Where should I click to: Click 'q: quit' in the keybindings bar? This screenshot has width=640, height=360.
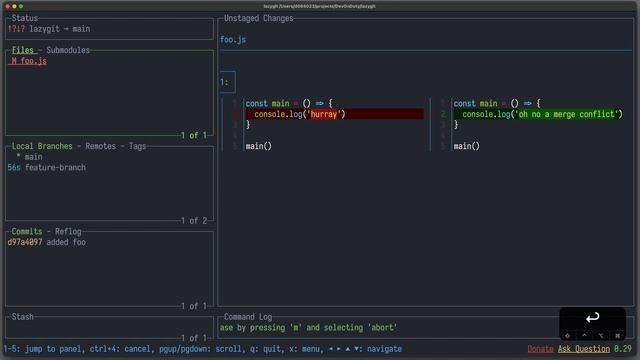click(265, 349)
